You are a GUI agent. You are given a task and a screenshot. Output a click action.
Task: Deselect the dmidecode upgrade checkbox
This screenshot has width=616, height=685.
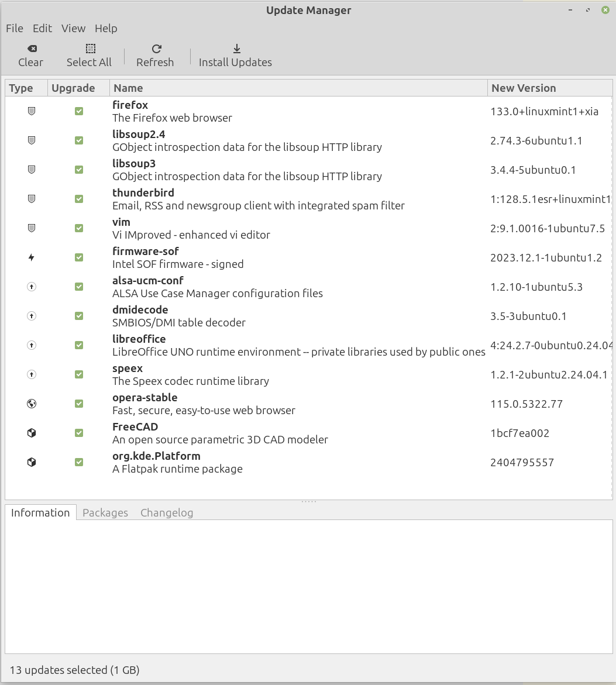(78, 316)
